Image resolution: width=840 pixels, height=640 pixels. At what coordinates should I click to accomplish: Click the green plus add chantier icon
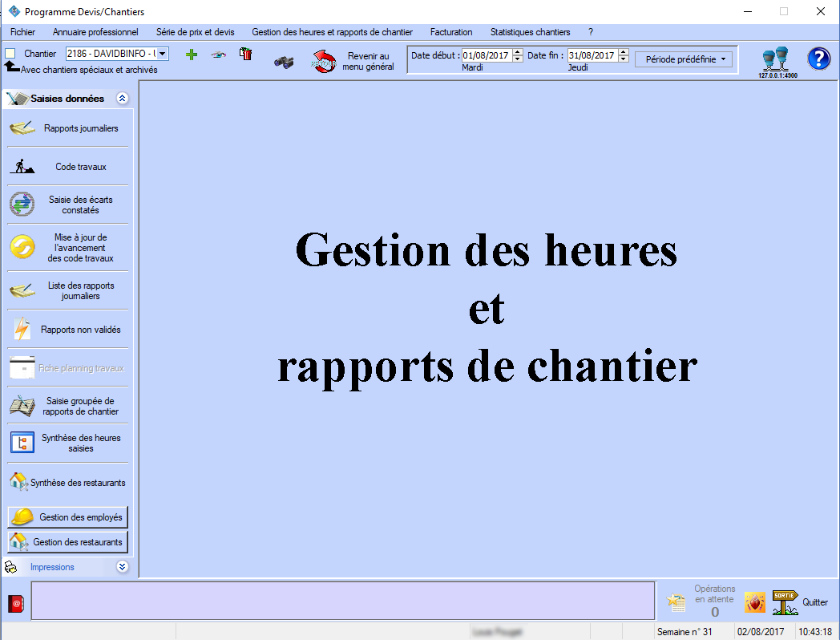[x=191, y=55]
